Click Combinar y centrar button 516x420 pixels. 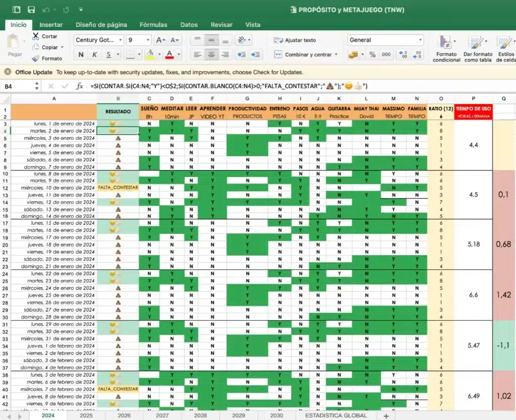point(303,54)
